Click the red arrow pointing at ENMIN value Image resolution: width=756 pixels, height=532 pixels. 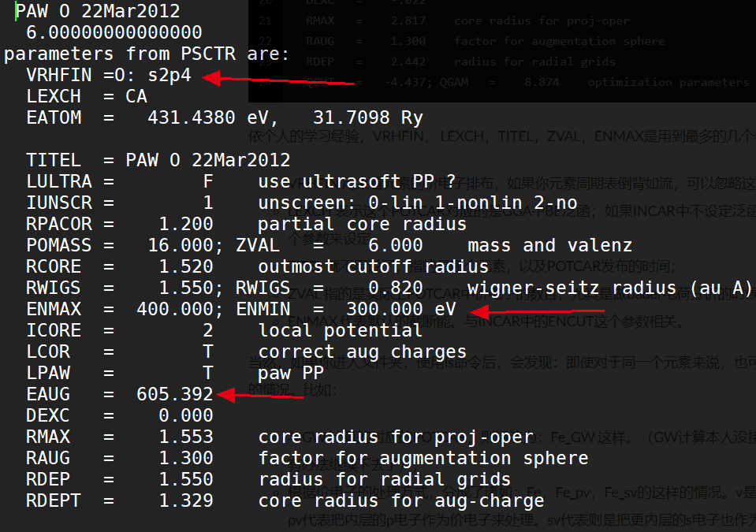click(537, 312)
